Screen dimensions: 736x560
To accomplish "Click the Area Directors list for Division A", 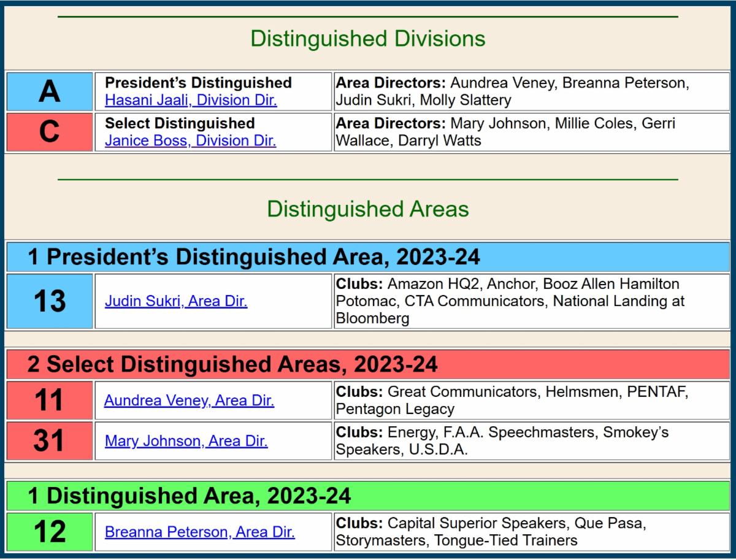I will click(531, 91).
